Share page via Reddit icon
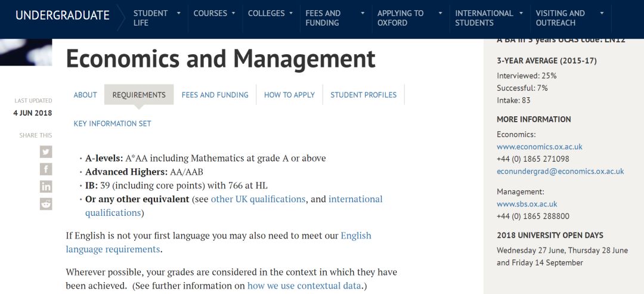Image resolution: width=644 pixels, height=294 pixels. point(46,204)
